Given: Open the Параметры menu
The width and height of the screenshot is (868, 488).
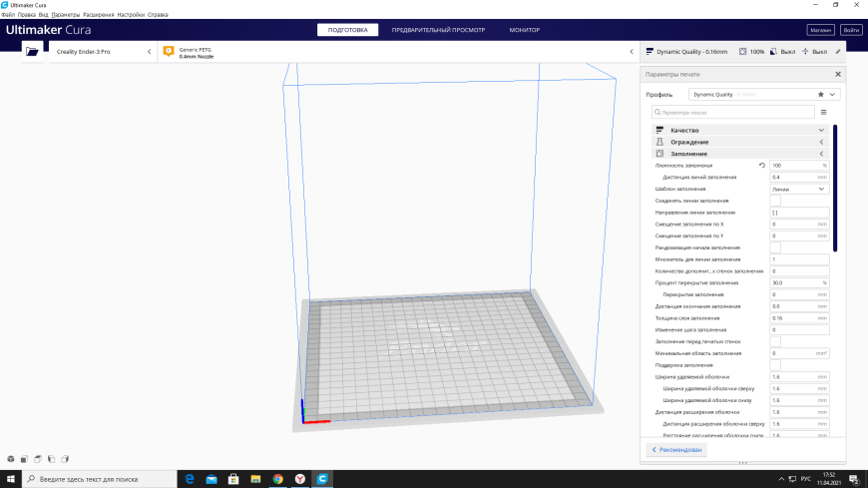Looking at the screenshot, I should [x=66, y=14].
